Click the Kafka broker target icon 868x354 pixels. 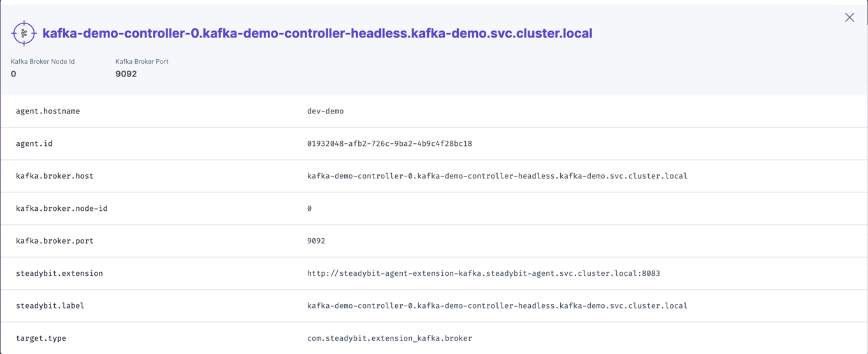(24, 33)
